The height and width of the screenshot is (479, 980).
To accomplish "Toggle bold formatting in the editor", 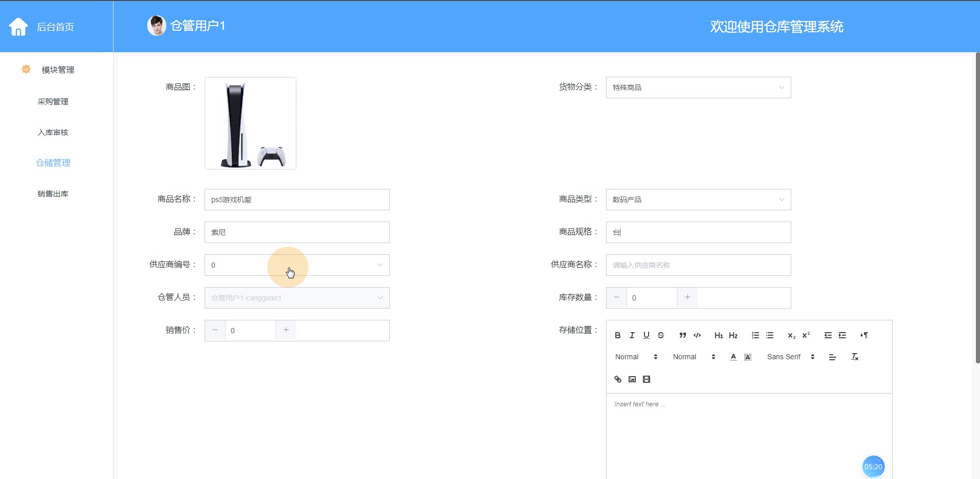I will click(617, 335).
